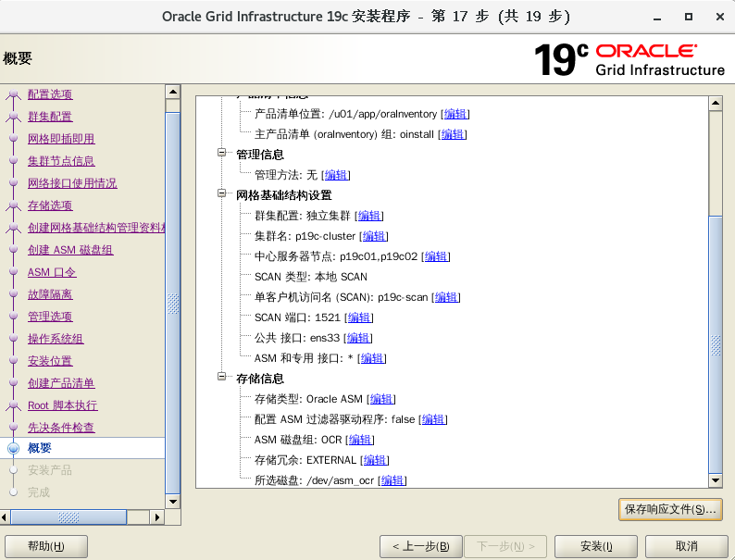Image resolution: width=735 pixels, height=560 pixels.
Task: Go to 存储选项 step
Action: pos(50,205)
